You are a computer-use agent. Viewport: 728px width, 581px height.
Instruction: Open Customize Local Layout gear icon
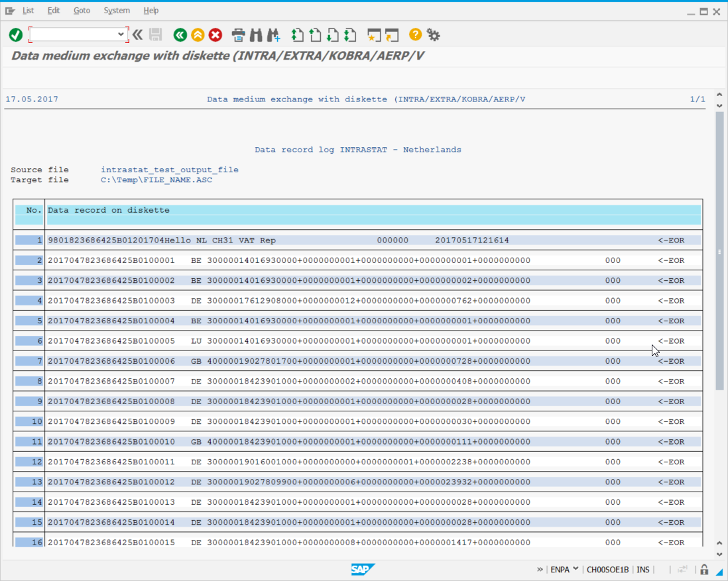[x=433, y=35]
